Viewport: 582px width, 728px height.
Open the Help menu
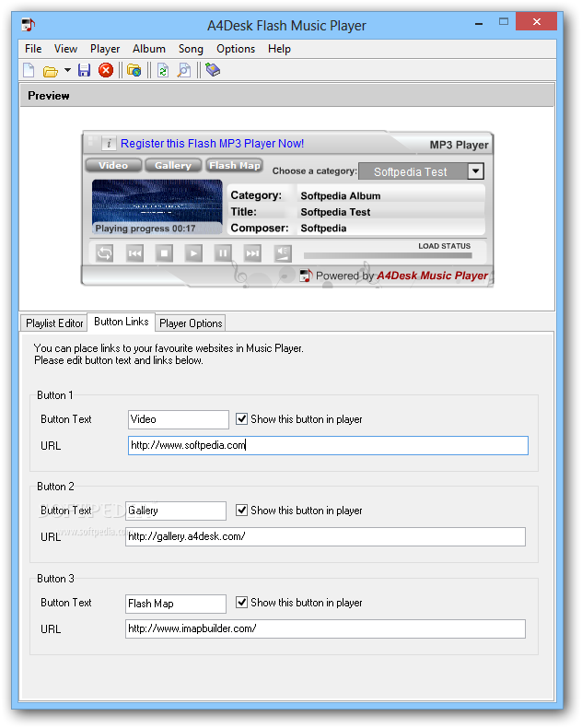pyautogui.click(x=279, y=49)
